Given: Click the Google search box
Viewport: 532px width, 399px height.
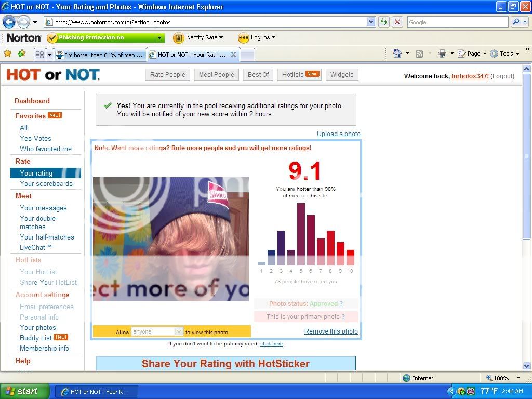Looking at the screenshot, I should point(457,22).
